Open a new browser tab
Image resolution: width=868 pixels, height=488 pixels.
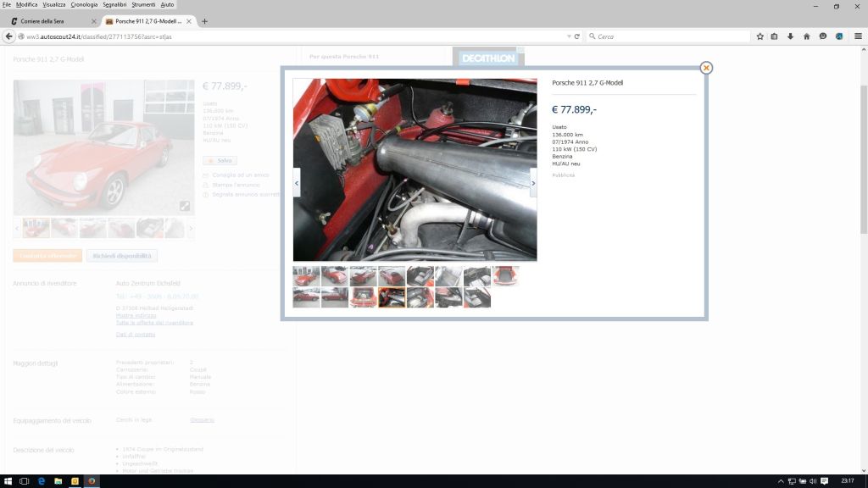click(205, 21)
